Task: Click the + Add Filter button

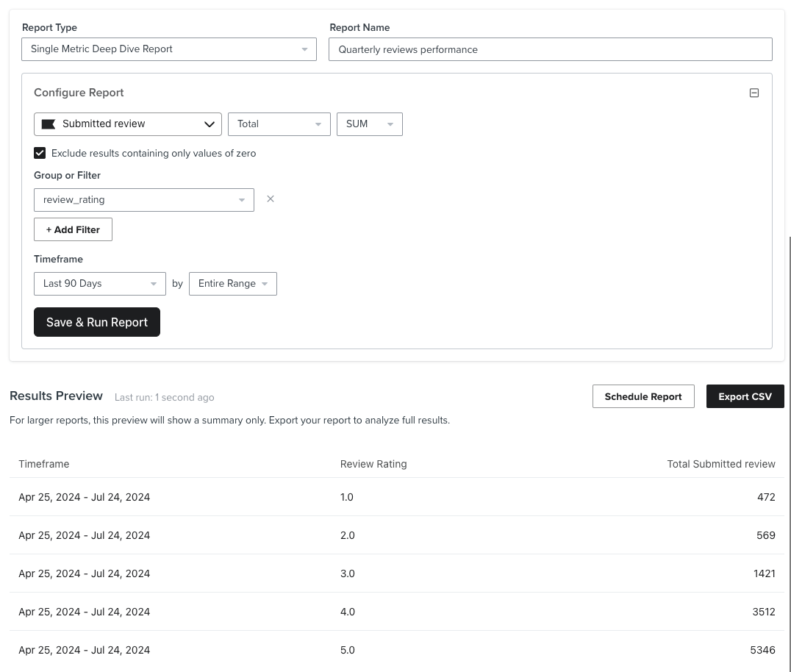Action: pos(73,229)
